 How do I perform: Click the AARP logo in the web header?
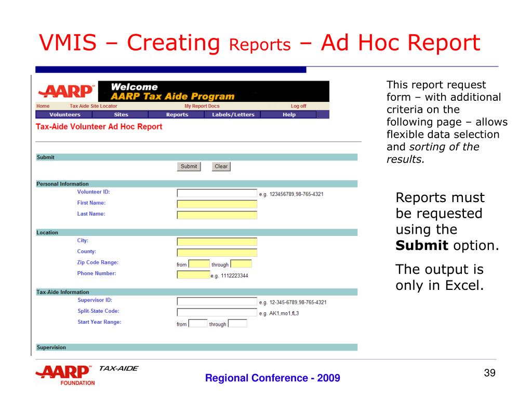point(66,91)
